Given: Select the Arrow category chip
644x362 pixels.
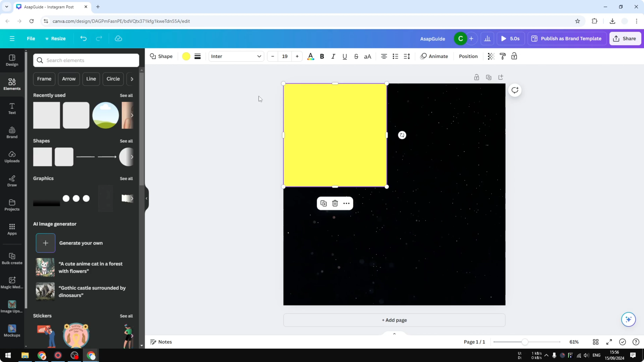Looking at the screenshot, I should (69, 79).
